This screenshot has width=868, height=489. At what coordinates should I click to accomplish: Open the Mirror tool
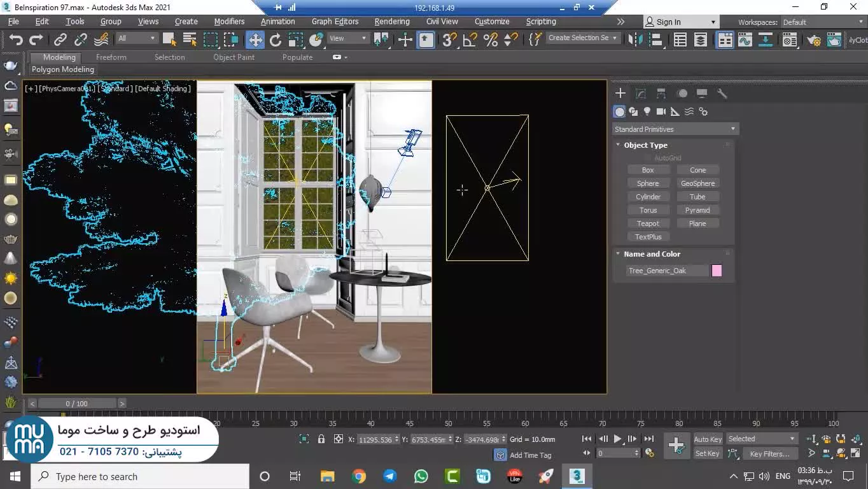[635, 39]
